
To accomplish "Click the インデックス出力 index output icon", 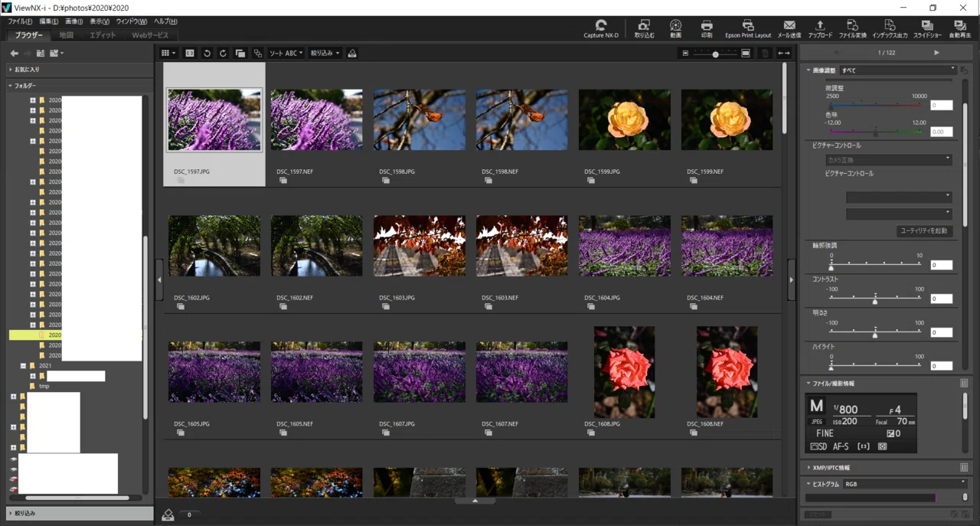I will click(890, 29).
